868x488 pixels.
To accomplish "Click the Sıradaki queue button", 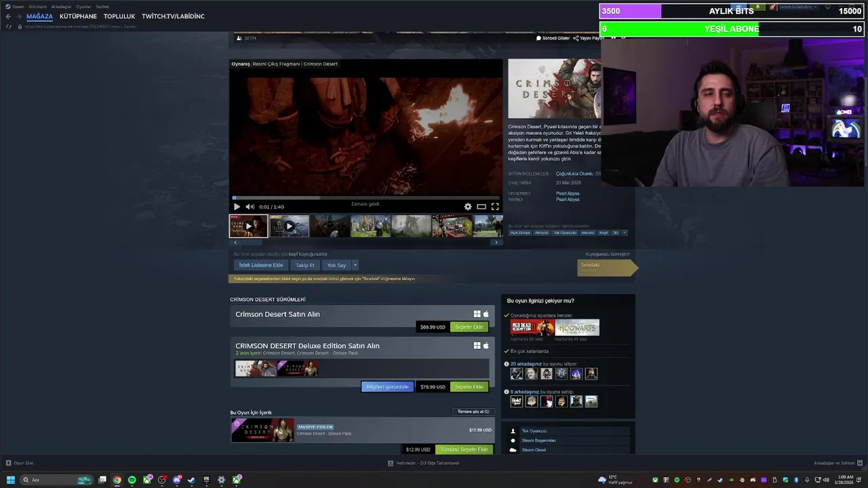I will click(x=607, y=268).
